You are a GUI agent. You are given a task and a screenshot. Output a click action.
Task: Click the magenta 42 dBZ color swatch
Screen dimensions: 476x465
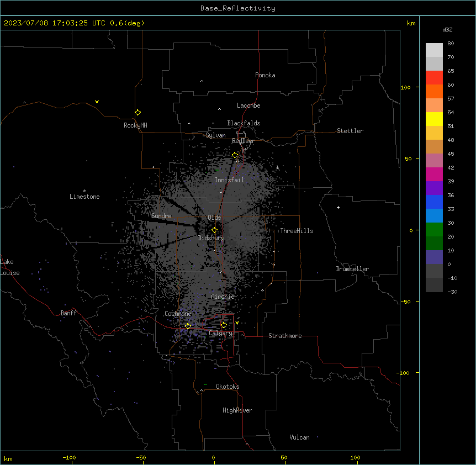(x=434, y=174)
